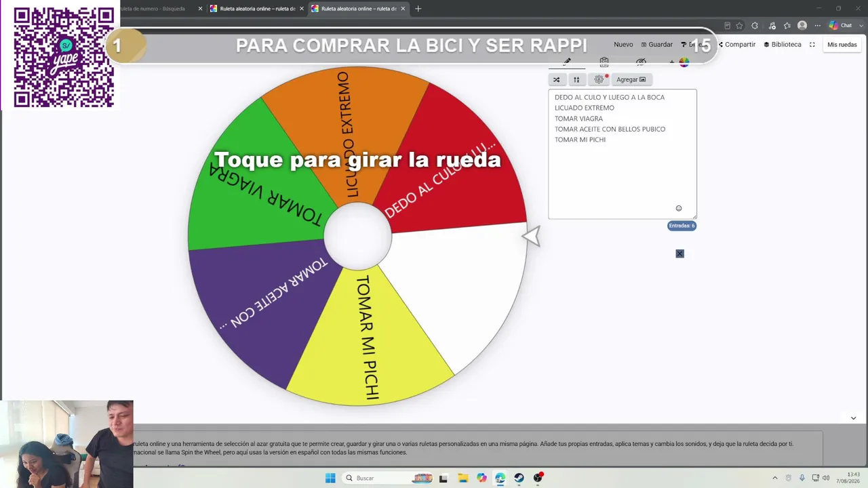Click the microphone icon in system tray
The image size is (868, 488).
click(802, 478)
